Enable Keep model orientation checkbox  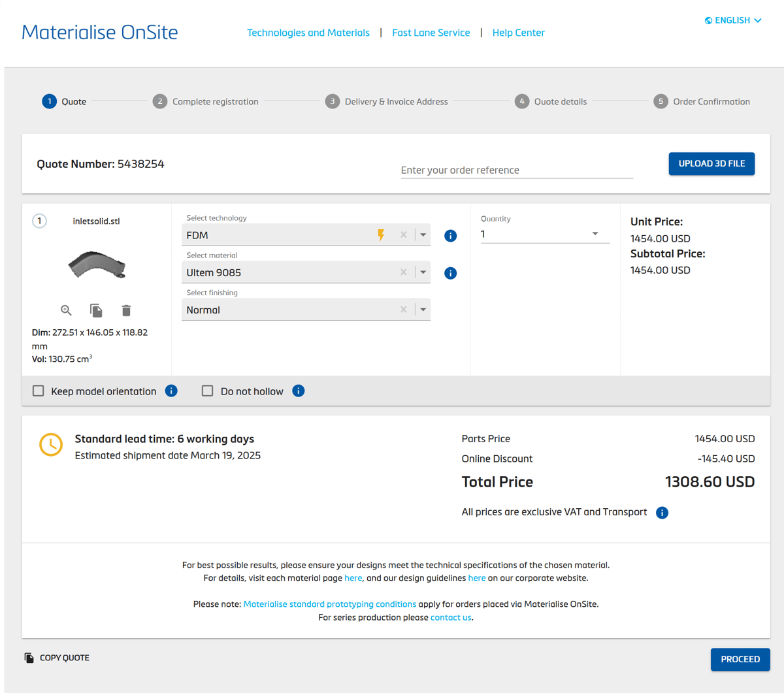39,391
